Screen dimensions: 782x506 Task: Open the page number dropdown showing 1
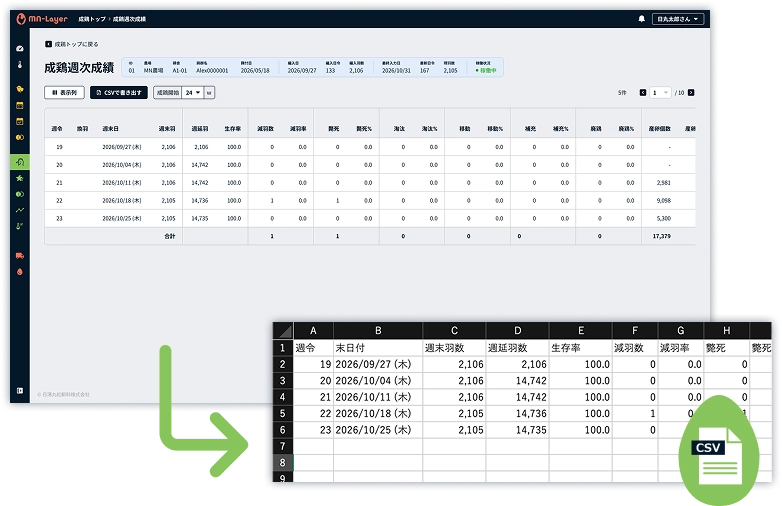(x=660, y=92)
